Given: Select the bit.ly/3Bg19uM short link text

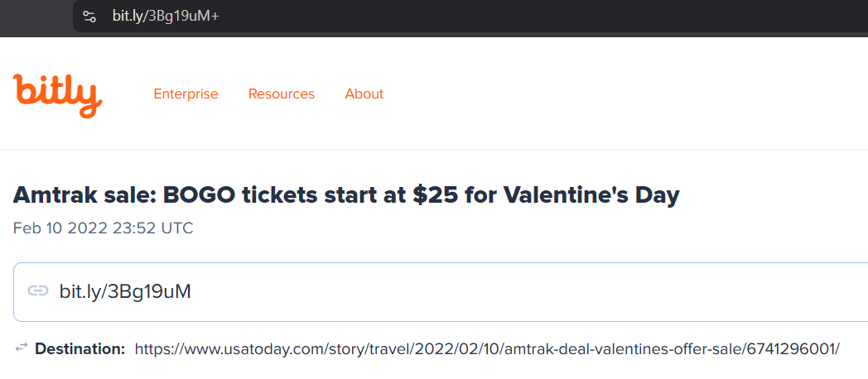Looking at the screenshot, I should 125,291.
